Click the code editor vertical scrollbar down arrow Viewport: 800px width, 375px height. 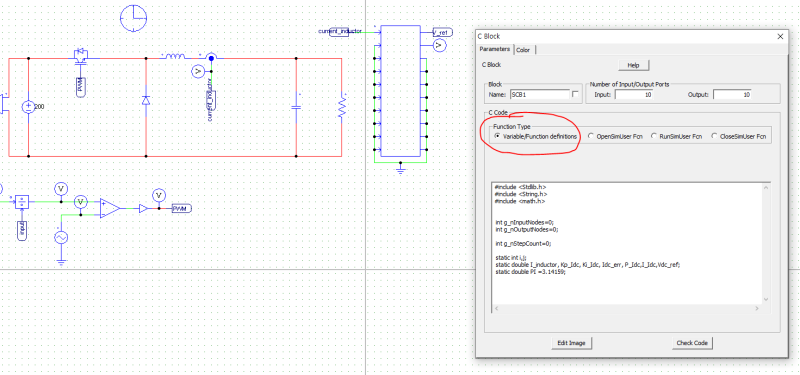click(x=765, y=299)
